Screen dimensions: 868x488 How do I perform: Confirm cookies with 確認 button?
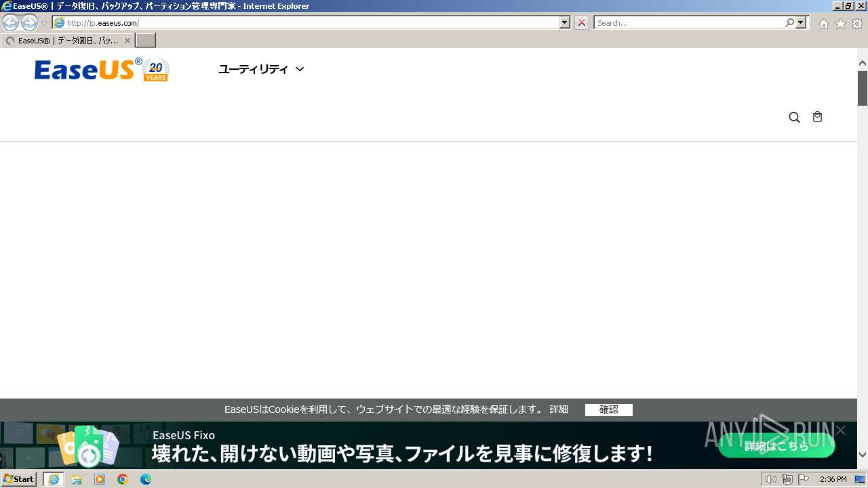pos(609,409)
